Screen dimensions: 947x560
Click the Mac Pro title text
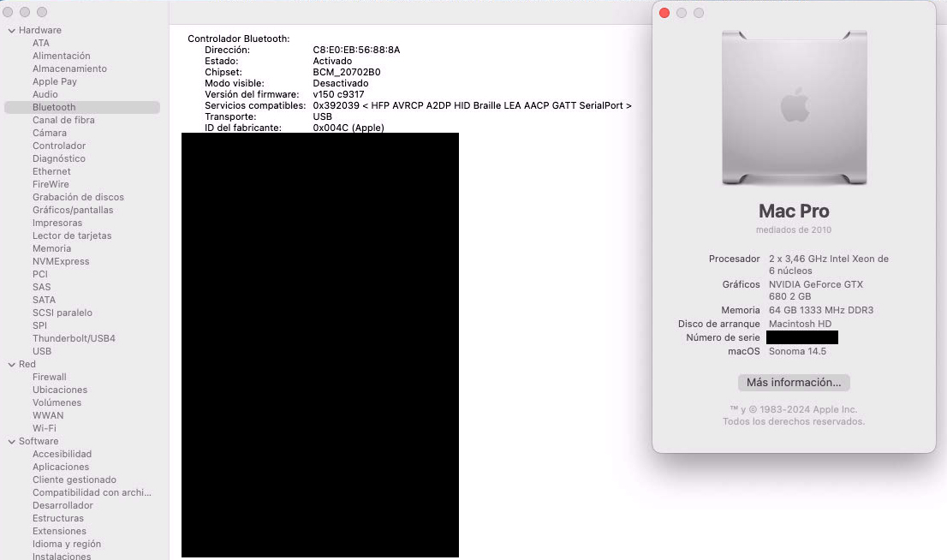794,211
